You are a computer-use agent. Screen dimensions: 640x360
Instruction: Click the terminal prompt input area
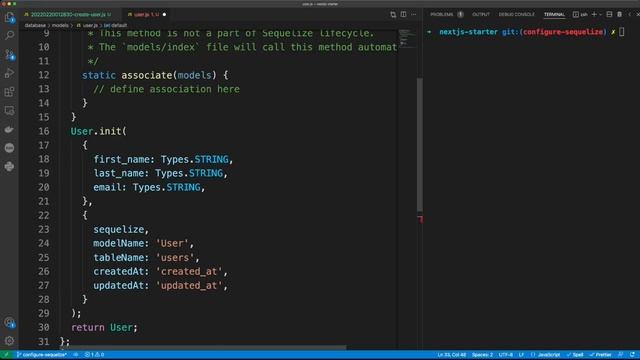click(x=621, y=32)
